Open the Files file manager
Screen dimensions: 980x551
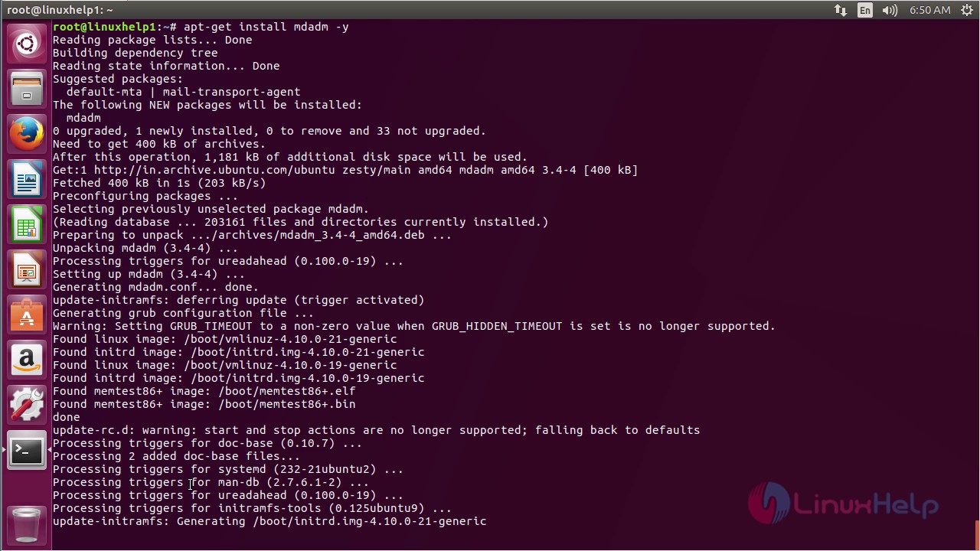[27, 89]
